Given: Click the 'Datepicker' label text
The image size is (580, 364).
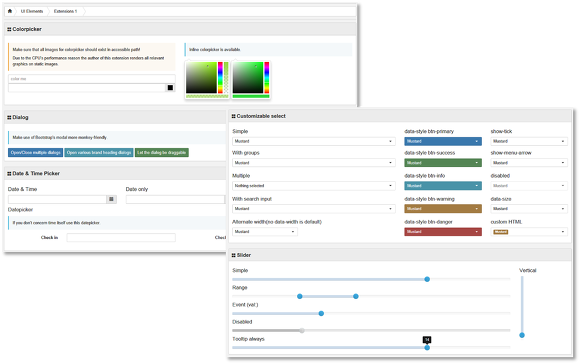Looking at the screenshot, I should (20, 210).
